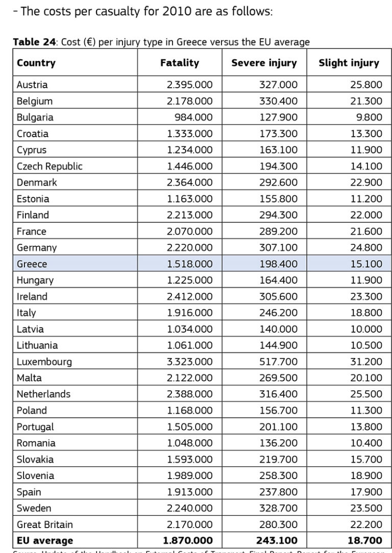Click the Country column header

36,63
